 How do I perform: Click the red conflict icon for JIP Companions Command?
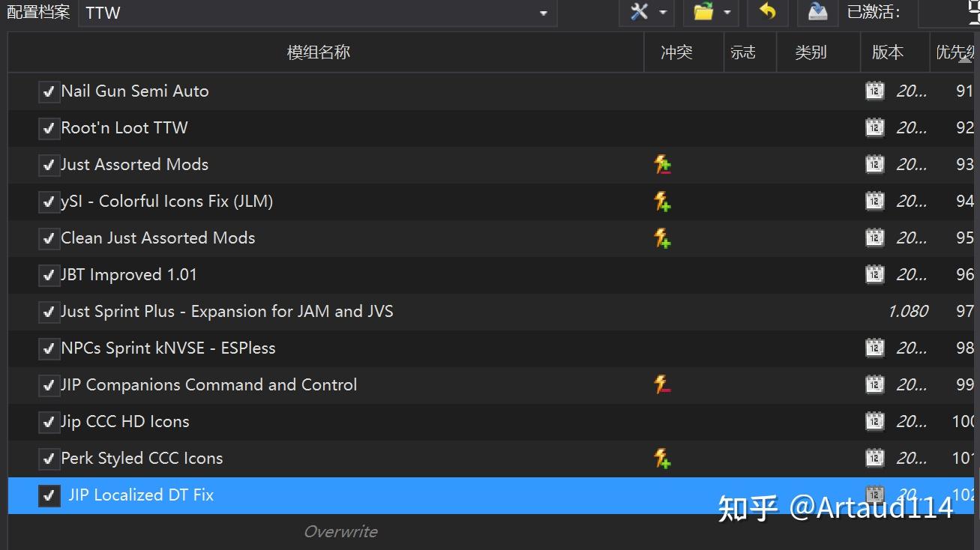pos(662,384)
